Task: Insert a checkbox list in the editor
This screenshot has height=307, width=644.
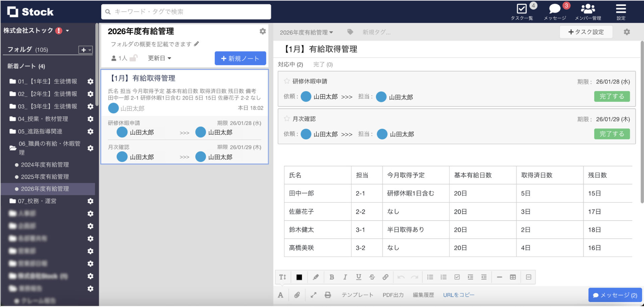Action: click(x=457, y=277)
